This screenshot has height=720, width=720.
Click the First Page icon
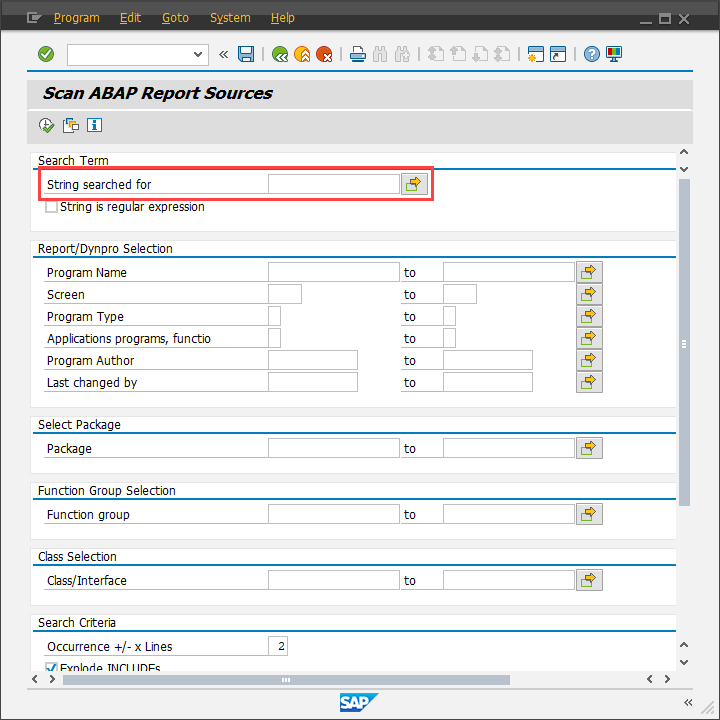click(x=436, y=54)
